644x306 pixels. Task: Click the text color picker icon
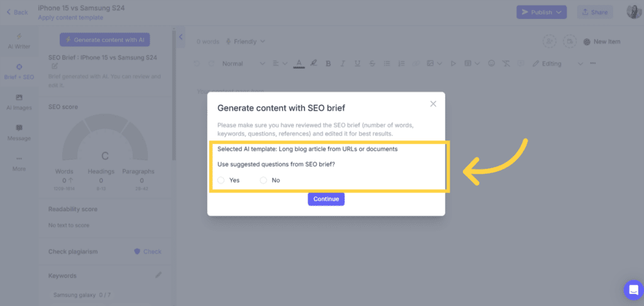pos(299,64)
